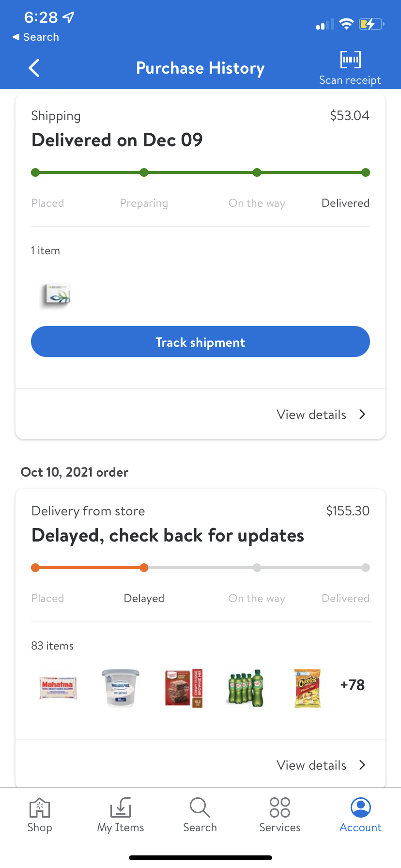This screenshot has width=401, height=868.
Task: Tap the green soda bottles thumbnail
Action: [246, 688]
